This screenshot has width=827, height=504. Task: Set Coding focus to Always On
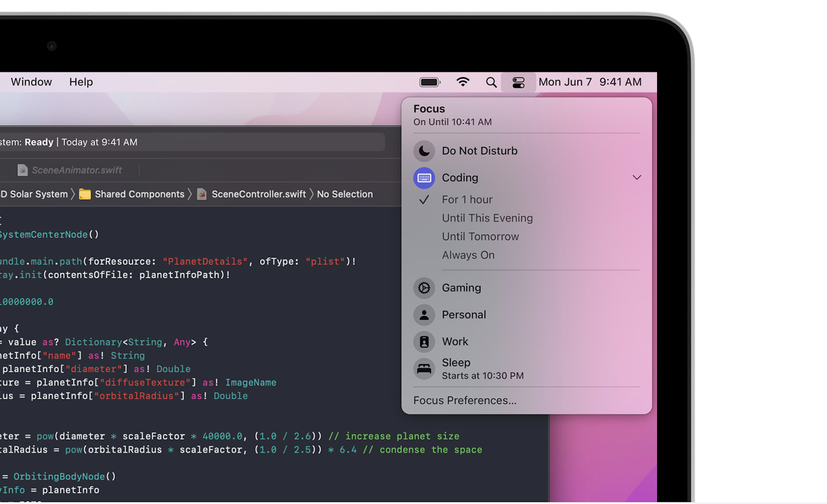click(468, 255)
